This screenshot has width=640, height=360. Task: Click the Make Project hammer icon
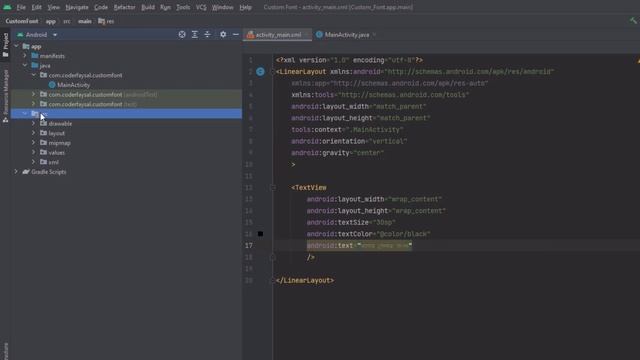pos(633,21)
